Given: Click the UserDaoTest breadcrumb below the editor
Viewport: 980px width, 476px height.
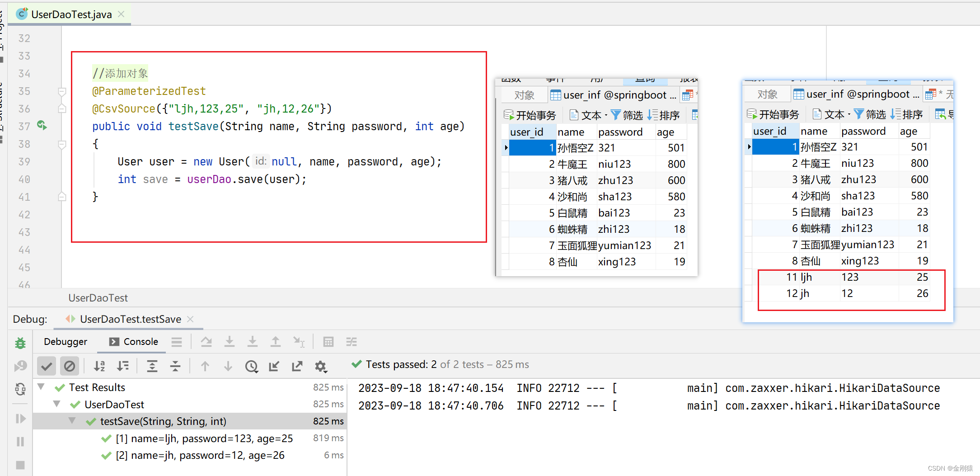Looking at the screenshot, I should pyautogui.click(x=98, y=298).
